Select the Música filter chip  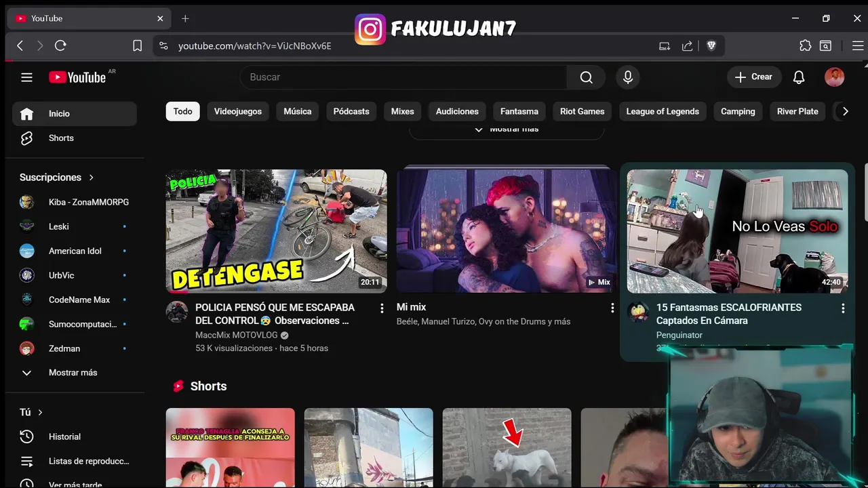(x=298, y=111)
